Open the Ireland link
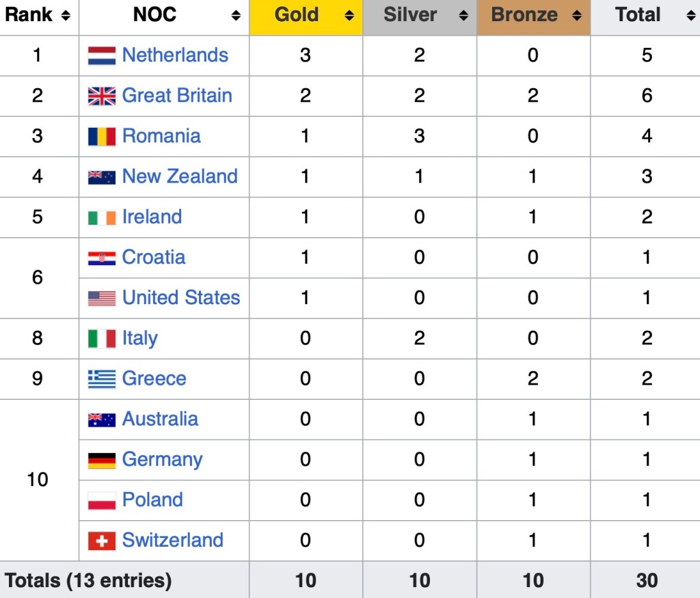Image resolution: width=700 pixels, height=598 pixels. coord(152,217)
